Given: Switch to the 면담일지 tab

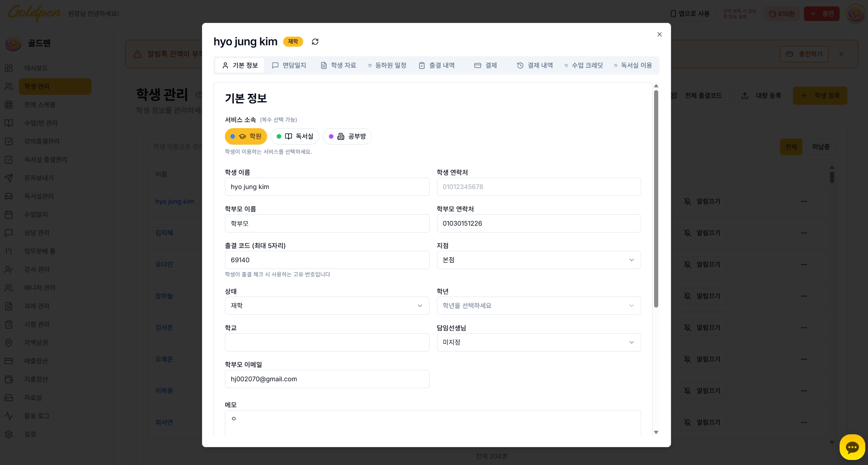Looking at the screenshot, I should tap(289, 65).
